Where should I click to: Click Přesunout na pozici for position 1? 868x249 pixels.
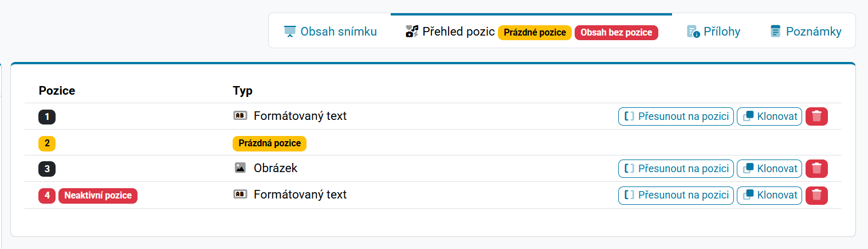(x=676, y=116)
